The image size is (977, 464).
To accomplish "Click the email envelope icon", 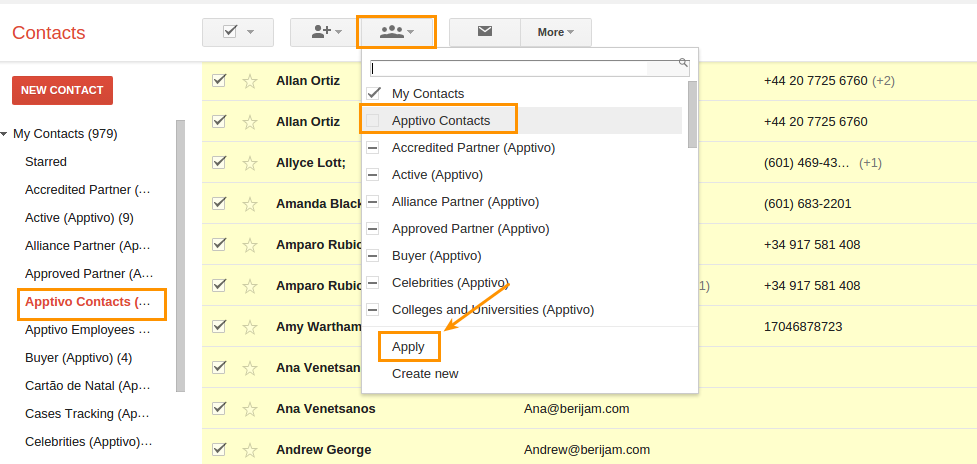I will 485,32.
